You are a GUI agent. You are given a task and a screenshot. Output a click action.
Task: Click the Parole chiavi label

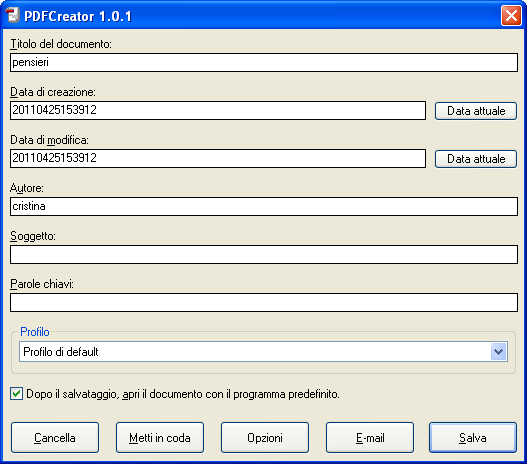(x=42, y=284)
